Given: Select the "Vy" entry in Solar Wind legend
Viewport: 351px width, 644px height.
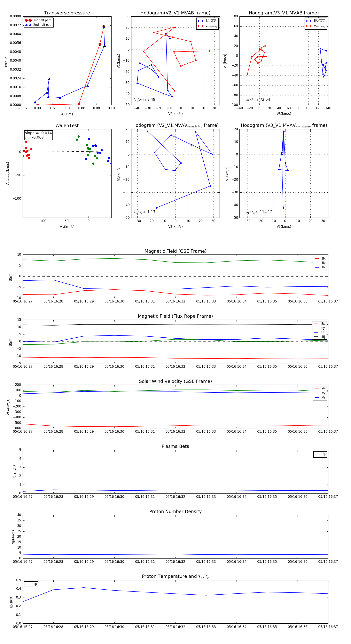Looking at the screenshot, I should click(x=320, y=393).
